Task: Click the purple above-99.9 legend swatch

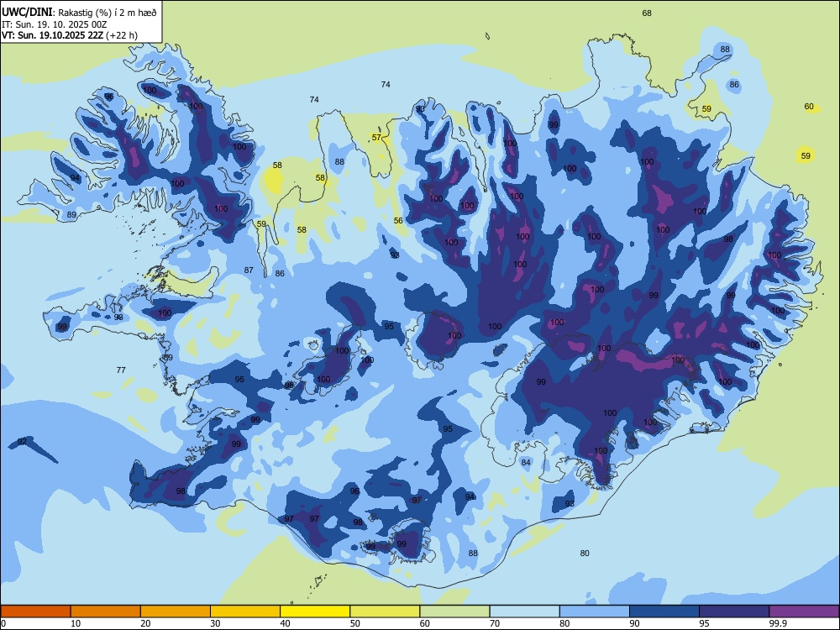Action: (x=804, y=612)
